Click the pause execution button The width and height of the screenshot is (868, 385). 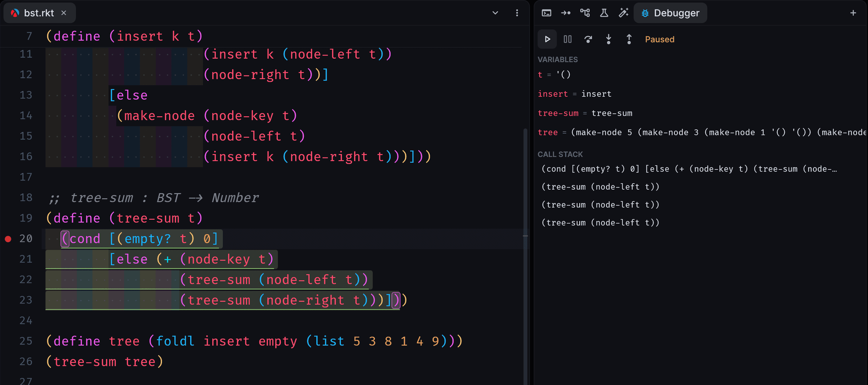568,39
